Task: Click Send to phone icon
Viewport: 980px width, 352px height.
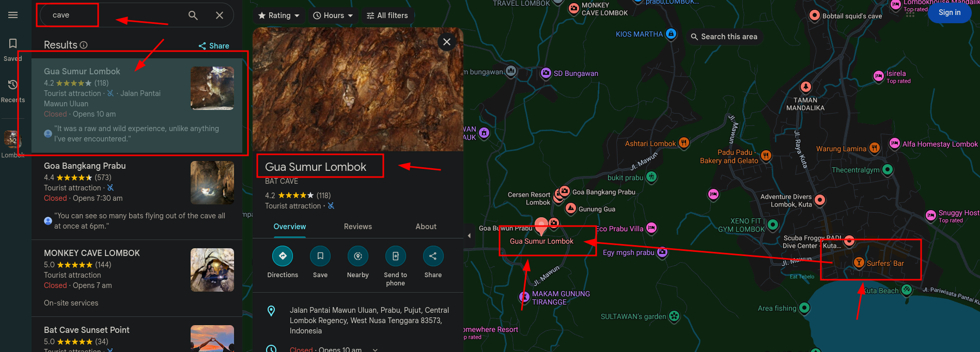Action: tap(395, 256)
